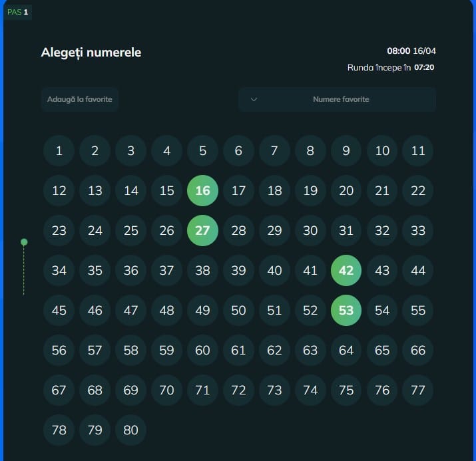Click the green step progress dot
Viewport: 476px width, 461px height.
pos(24,242)
